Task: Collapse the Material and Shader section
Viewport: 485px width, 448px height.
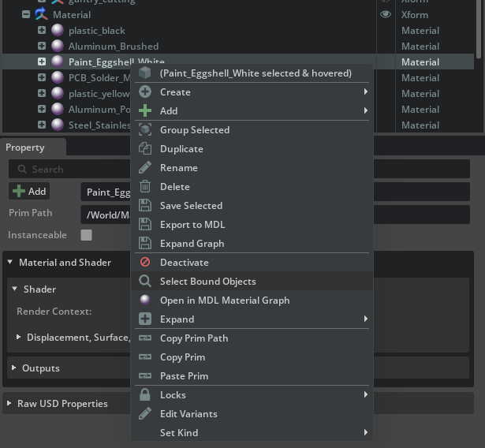Action: point(10,263)
